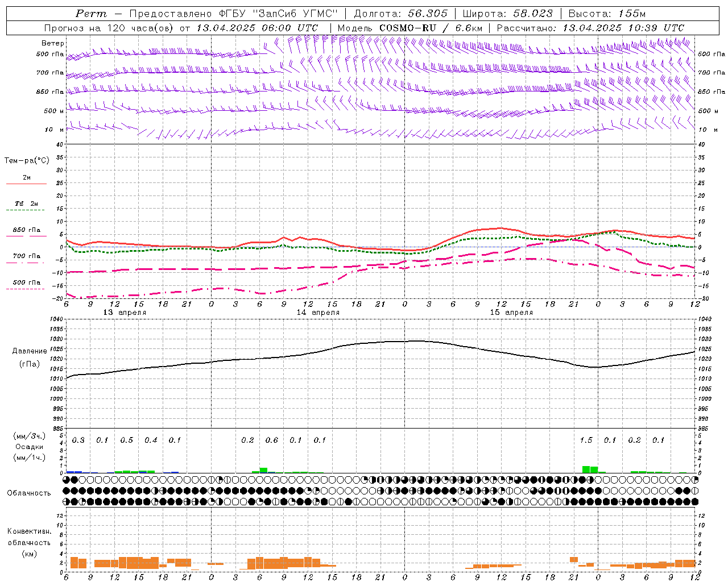
Task: Click the '(мм/1ч.)' precipitation unit label
Action: pyautogui.click(x=30, y=458)
